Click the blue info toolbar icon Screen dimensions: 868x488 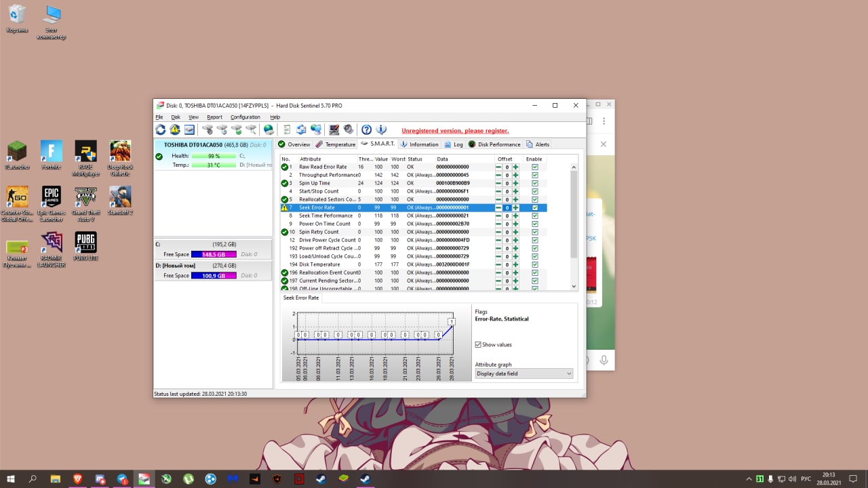click(x=381, y=129)
